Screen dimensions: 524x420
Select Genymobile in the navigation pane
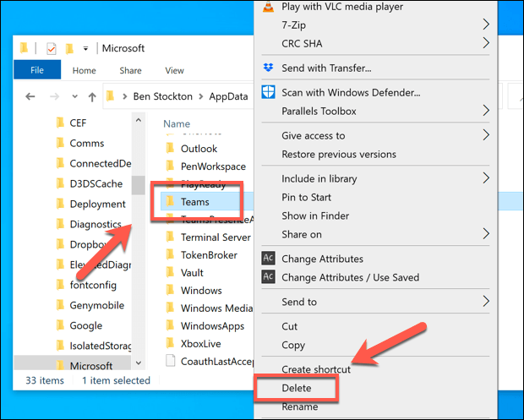96,305
